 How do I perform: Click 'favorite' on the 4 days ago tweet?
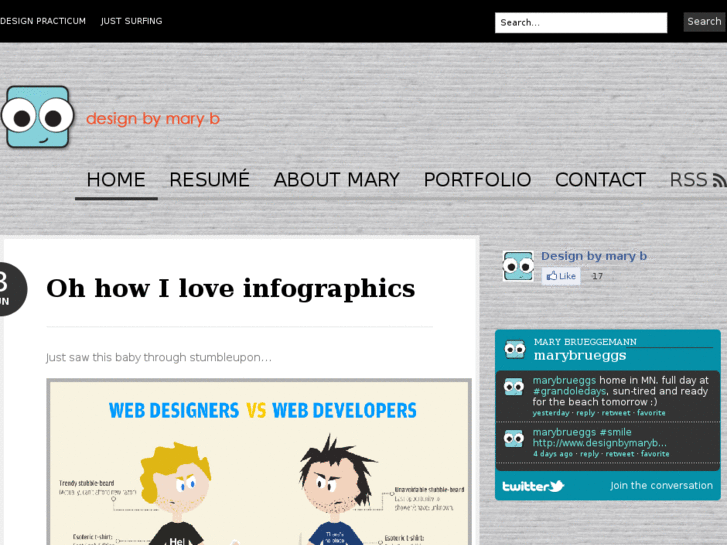pos(655,454)
